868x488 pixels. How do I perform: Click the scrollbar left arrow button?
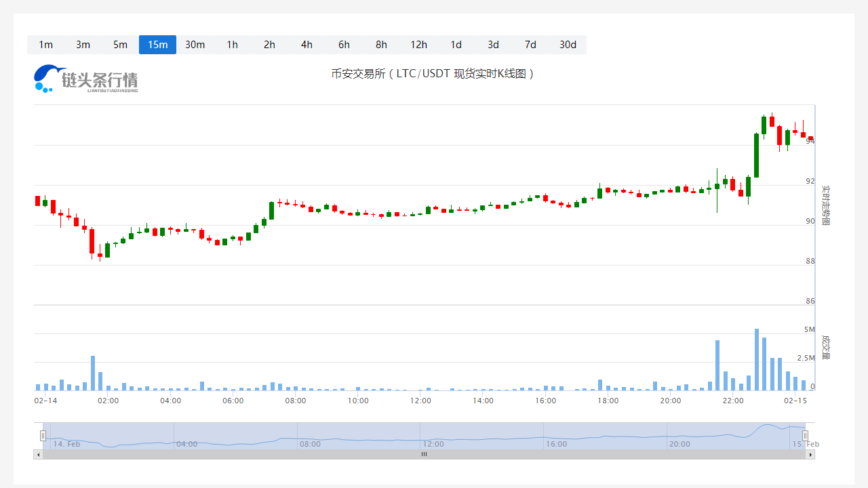[x=38, y=455]
